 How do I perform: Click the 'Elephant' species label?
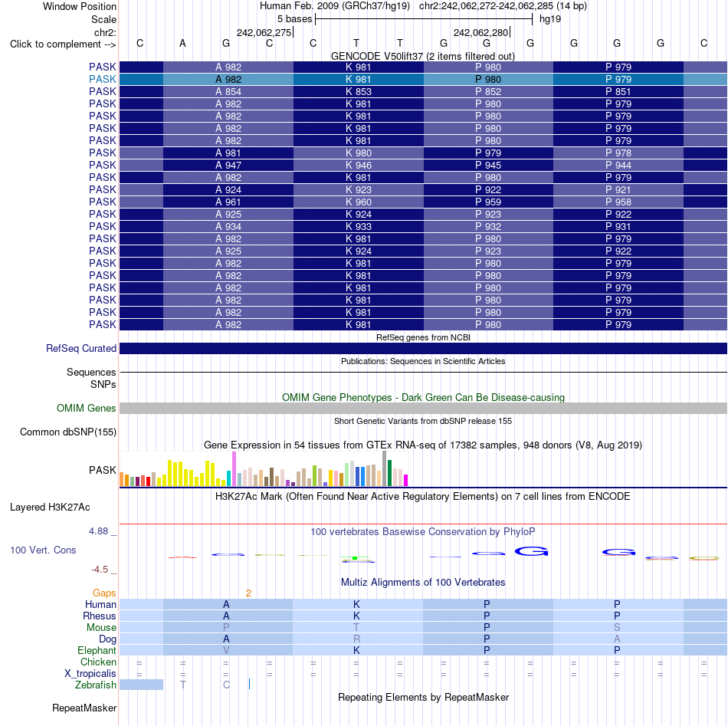click(x=97, y=651)
